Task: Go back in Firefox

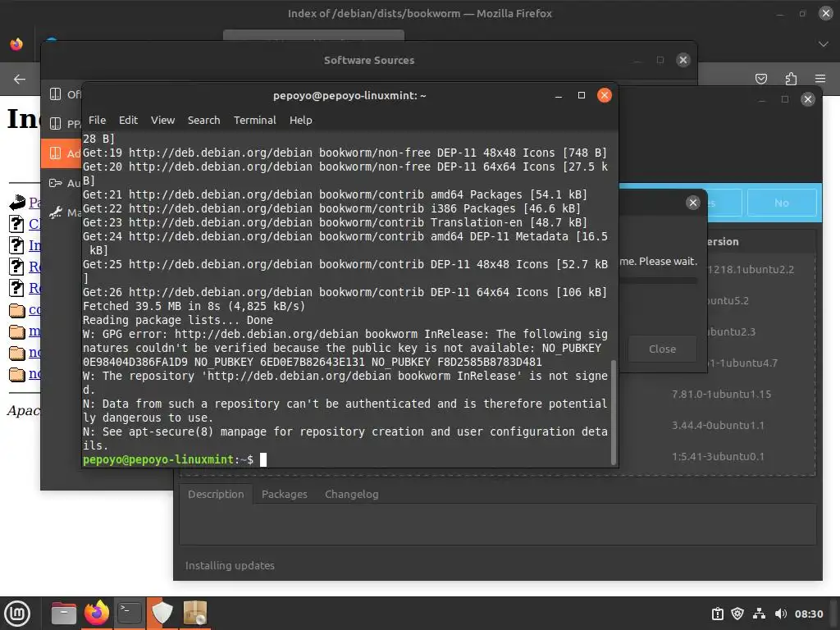Action: pyautogui.click(x=20, y=80)
